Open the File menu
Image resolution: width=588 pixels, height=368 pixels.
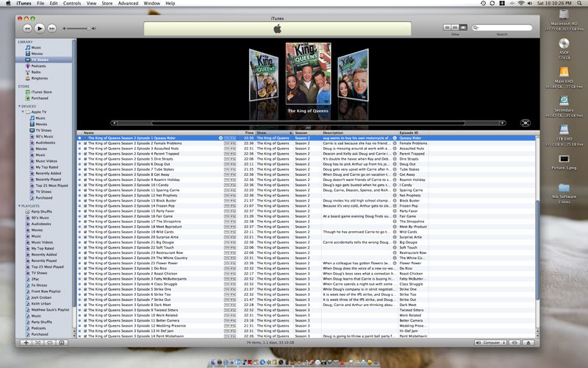click(x=40, y=3)
